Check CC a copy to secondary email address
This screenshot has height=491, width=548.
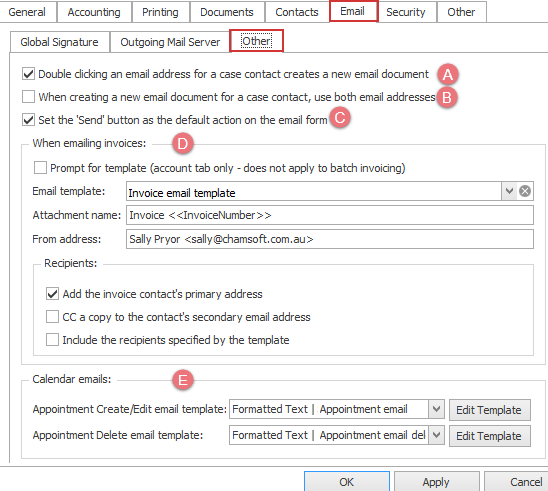[x=52, y=317]
